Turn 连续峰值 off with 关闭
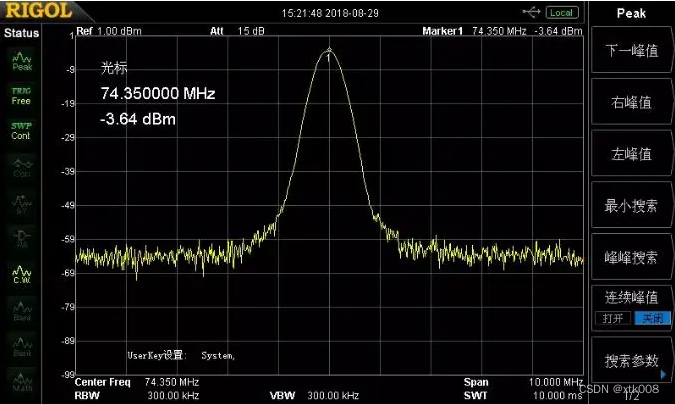This screenshot has width=675, height=404. pyautogui.click(x=652, y=318)
